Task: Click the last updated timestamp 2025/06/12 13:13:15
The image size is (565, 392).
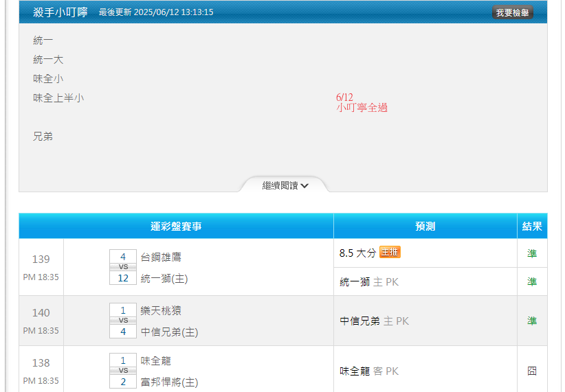Action: [174, 12]
